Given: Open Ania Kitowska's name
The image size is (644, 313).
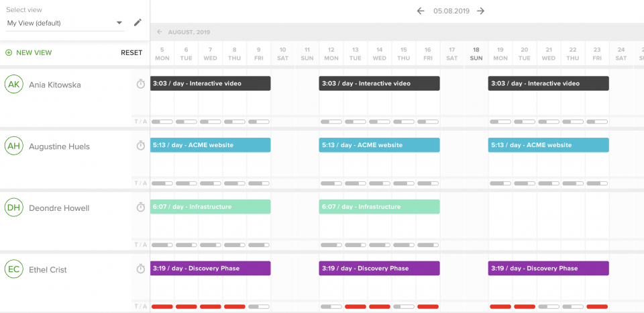Looking at the screenshot, I should click(54, 85).
